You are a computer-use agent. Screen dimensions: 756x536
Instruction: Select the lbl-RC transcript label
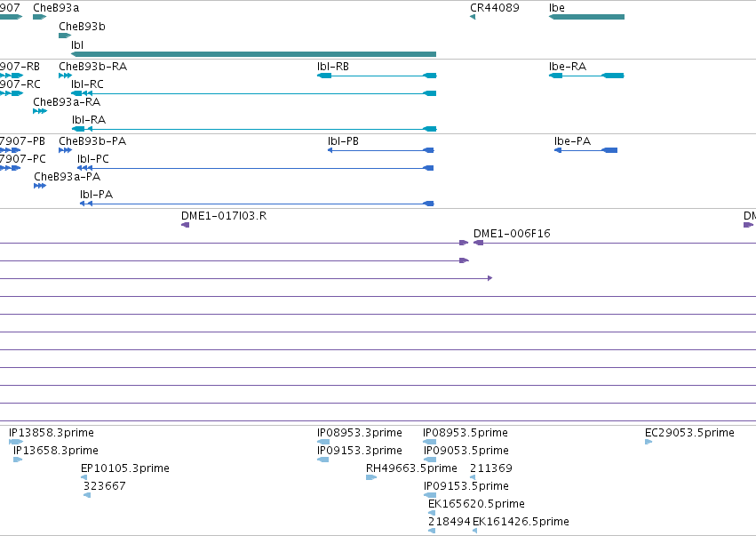(x=87, y=84)
